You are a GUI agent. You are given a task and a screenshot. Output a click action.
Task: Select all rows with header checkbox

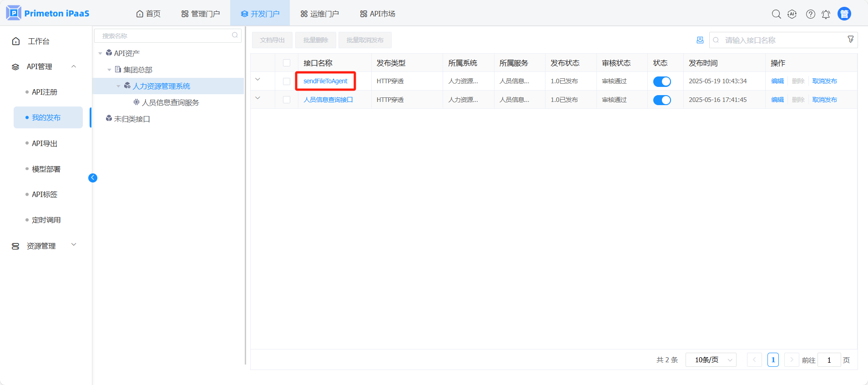287,63
